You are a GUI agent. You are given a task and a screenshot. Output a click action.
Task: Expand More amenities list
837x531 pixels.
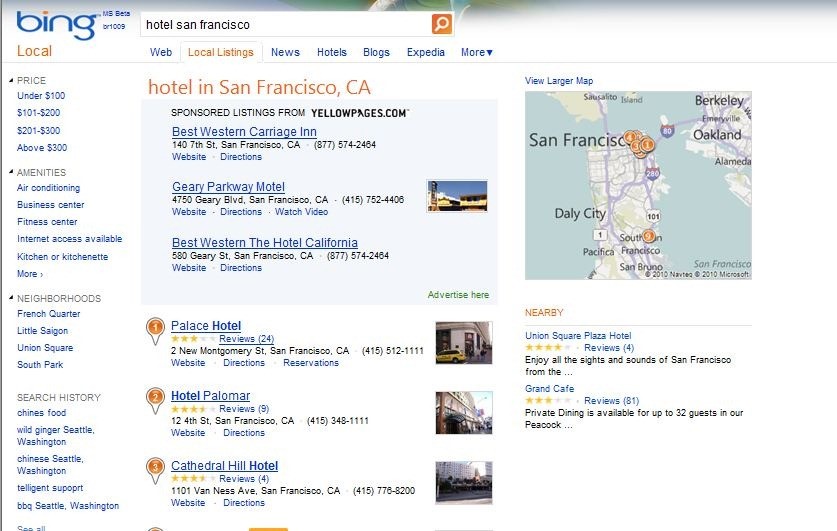point(30,274)
